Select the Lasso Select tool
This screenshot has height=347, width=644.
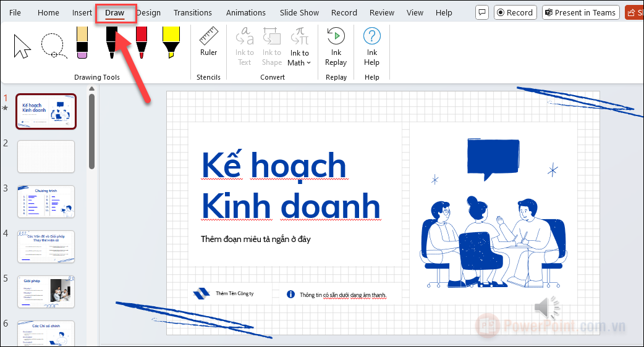click(x=53, y=46)
